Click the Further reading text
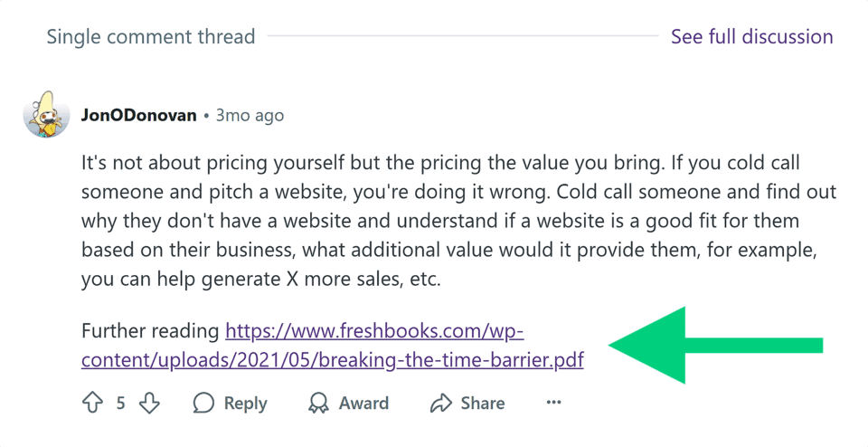 (150, 330)
